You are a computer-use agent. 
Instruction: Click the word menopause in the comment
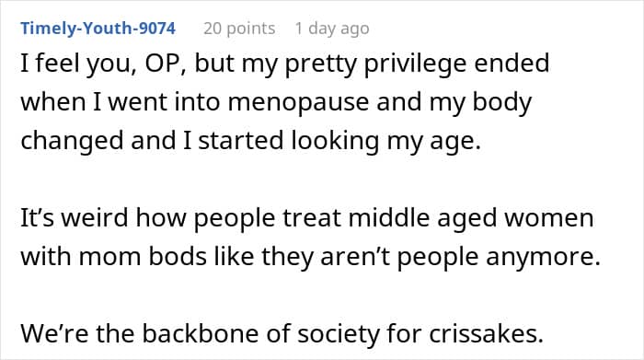coord(299,103)
